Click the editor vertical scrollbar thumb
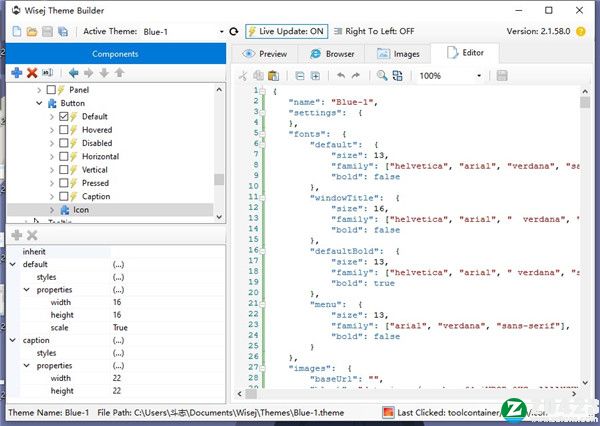Viewport: 600px width, 426px height. [x=585, y=103]
